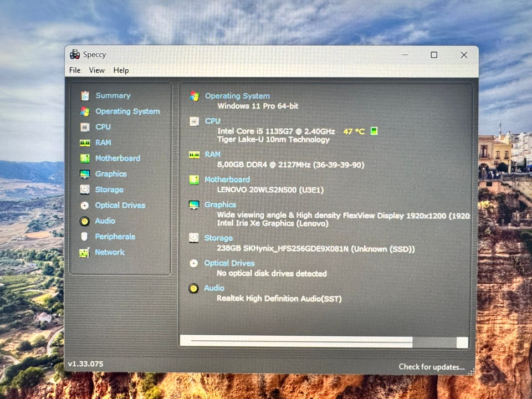
Task: Click the Graphics monitor icon in sidebar
Action: coord(85,174)
